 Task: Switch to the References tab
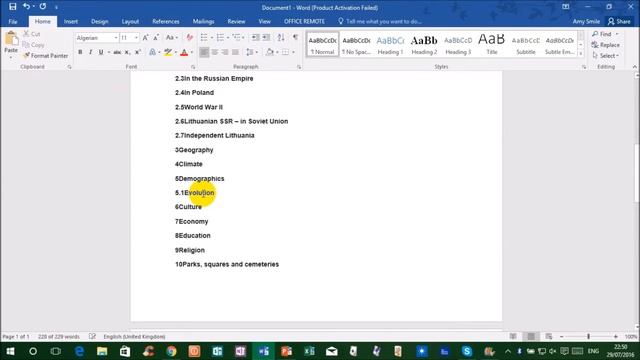pos(166,21)
